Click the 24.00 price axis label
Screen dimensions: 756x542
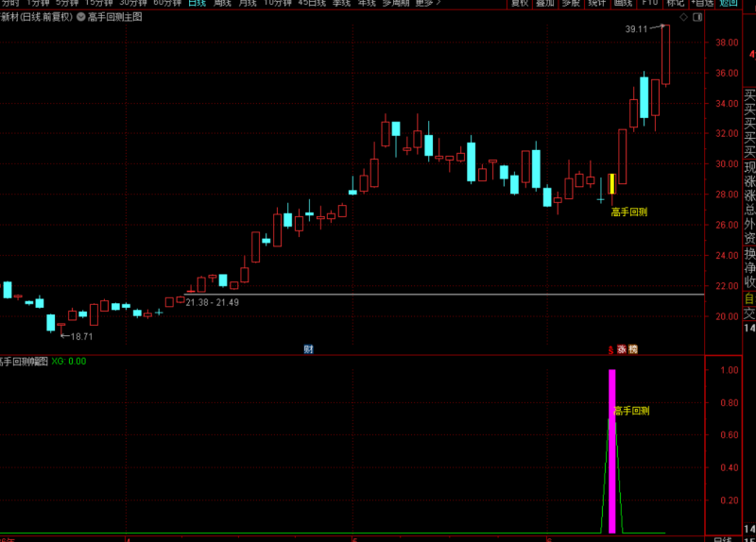click(x=727, y=255)
